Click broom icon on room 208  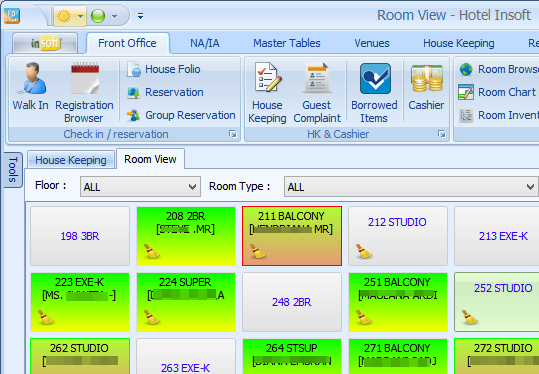tap(152, 252)
